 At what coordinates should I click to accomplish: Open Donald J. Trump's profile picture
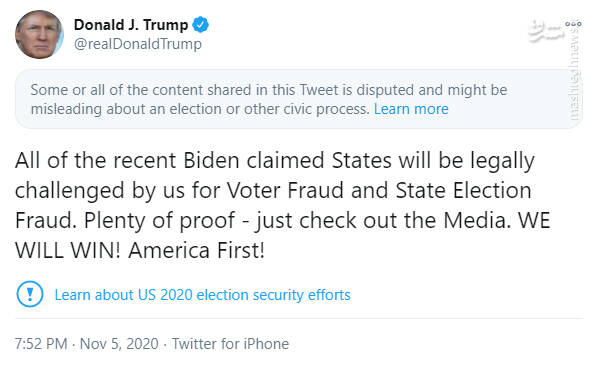(x=39, y=34)
